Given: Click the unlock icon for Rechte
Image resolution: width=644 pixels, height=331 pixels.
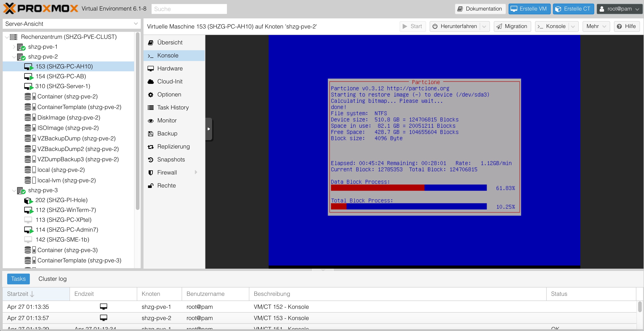Looking at the screenshot, I should point(150,186).
